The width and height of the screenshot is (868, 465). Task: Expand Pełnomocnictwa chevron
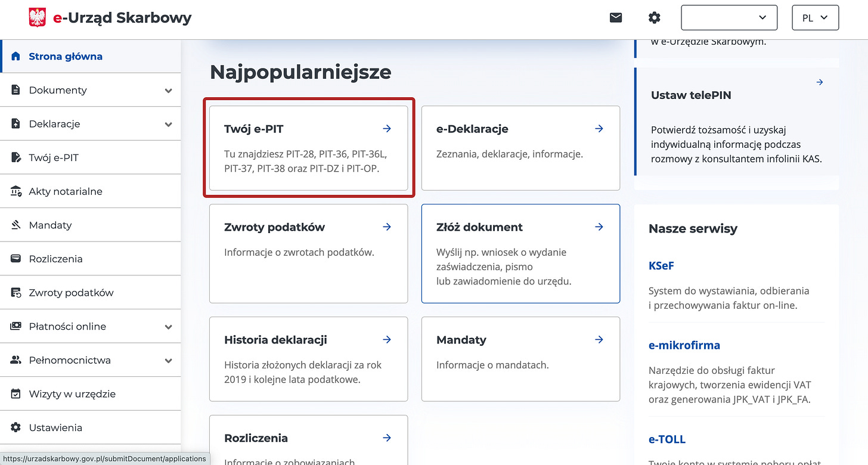pyautogui.click(x=169, y=361)
